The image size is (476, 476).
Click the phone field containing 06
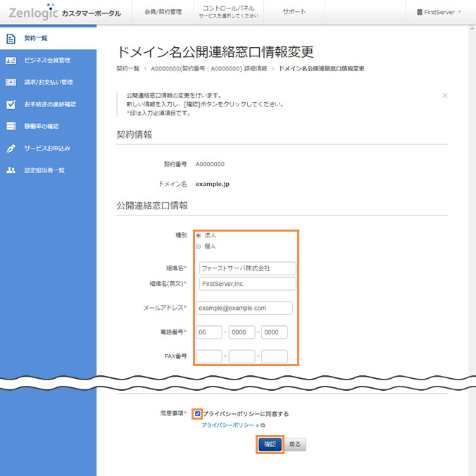coord(209,332)
